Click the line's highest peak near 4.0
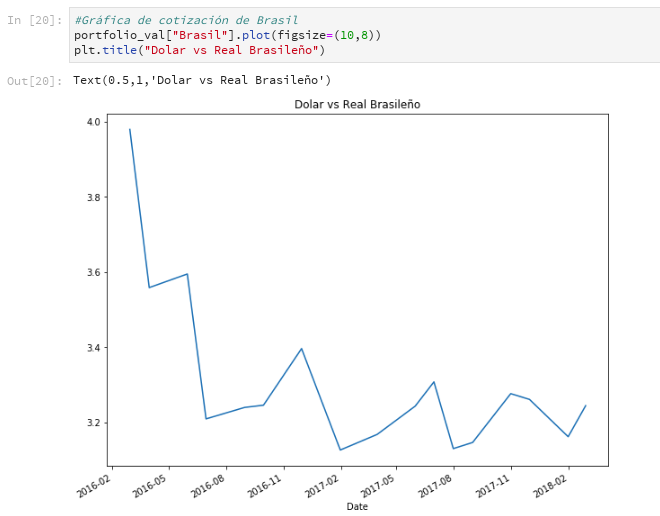Viewport: 660px width, 516px height. [130, 129]
